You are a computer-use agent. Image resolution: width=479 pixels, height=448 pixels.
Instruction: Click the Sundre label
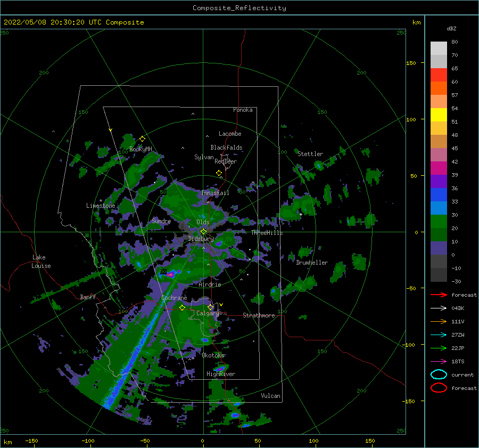(x=161, y=221)
